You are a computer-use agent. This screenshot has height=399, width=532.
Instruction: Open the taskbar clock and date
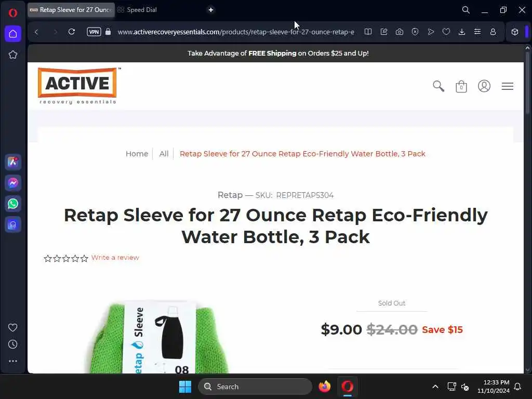(x=494, y=387)
